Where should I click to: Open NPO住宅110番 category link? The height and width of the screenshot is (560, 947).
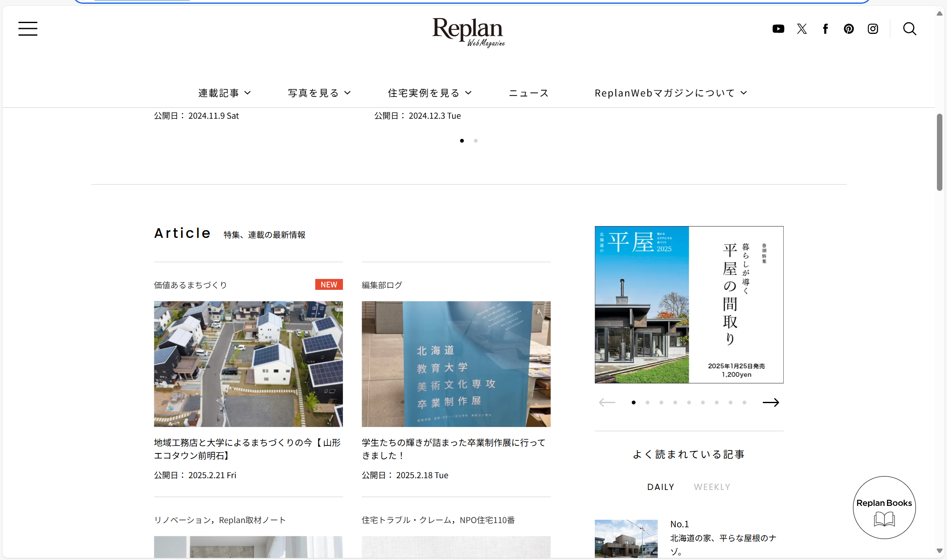pos(487,520)
